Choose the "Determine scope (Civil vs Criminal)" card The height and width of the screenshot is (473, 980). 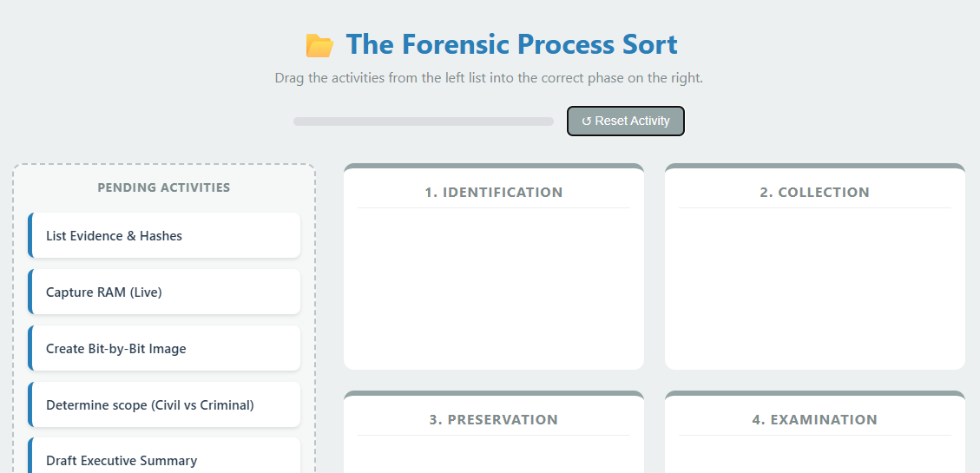[164, 405]
